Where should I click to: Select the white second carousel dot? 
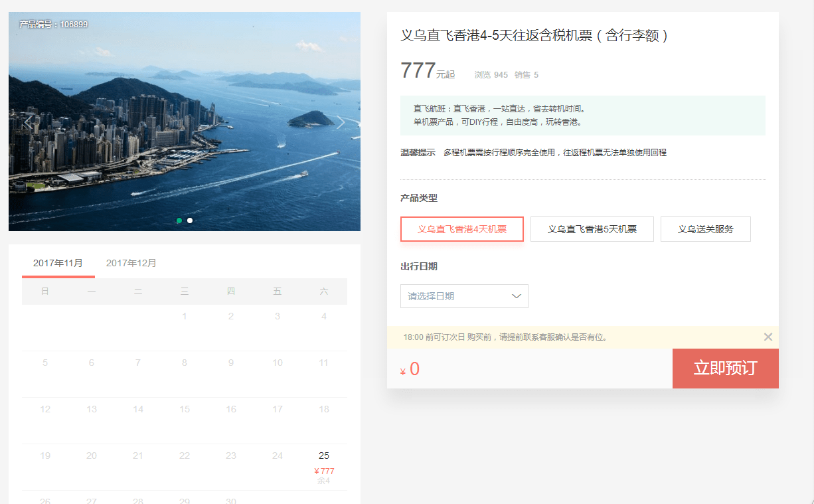click(x=190, y=220)
